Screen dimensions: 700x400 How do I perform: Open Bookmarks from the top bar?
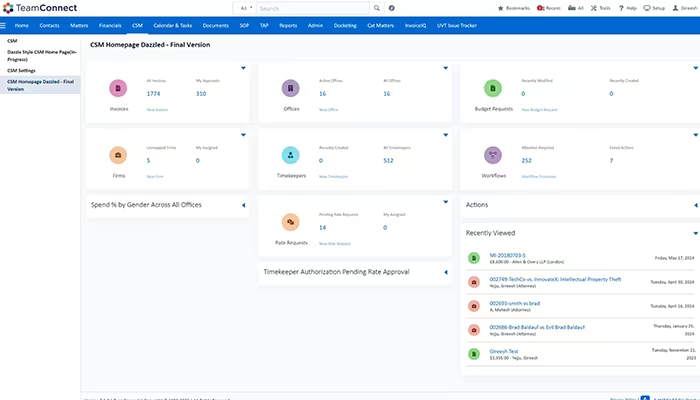point(514,8)
